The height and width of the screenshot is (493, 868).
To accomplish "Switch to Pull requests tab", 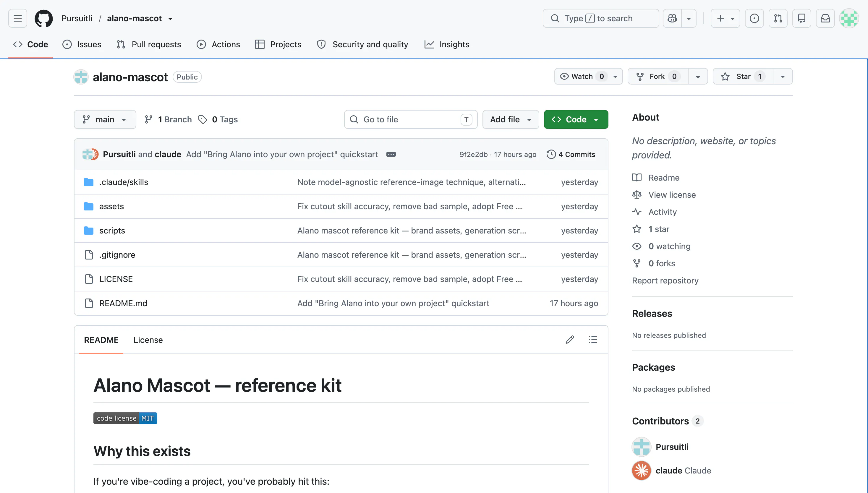I will [149, 44].
